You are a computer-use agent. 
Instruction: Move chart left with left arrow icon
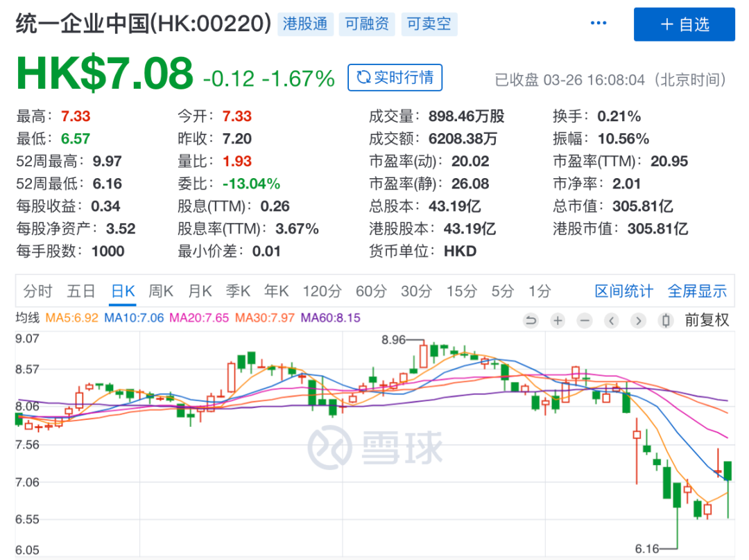tap(612, 320)
